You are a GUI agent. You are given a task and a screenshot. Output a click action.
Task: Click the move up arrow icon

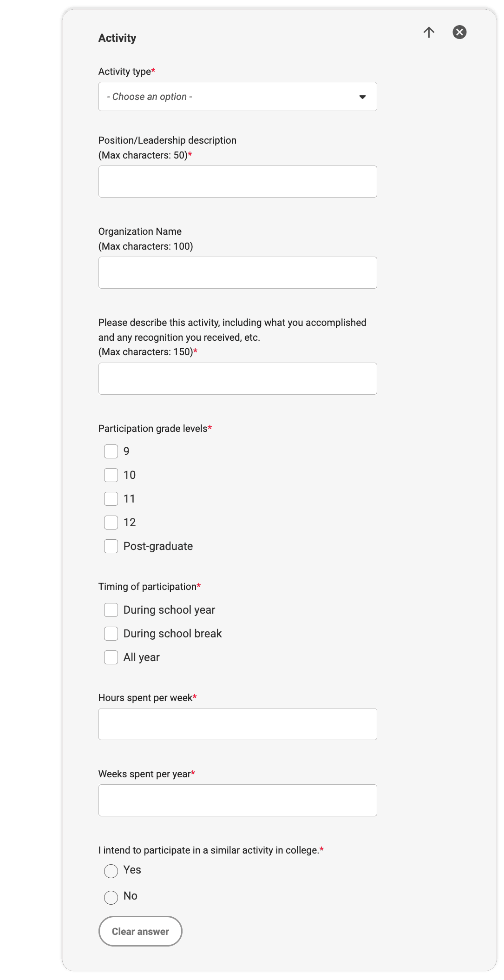[x=429, y=32]
